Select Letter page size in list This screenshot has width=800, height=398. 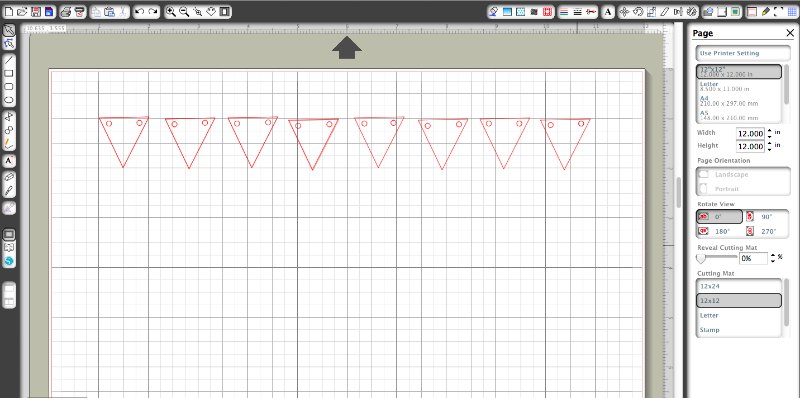(739, 86)
